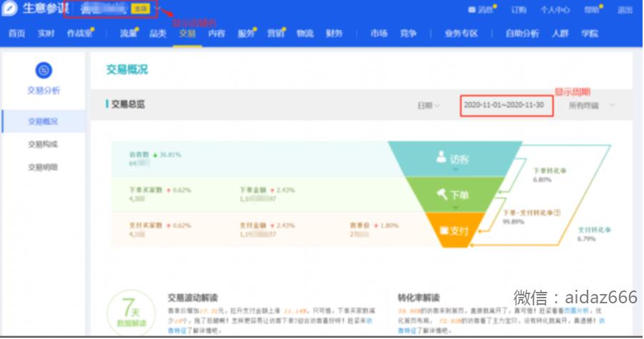Open the 学院 tab
The width and height of the screenshot is (644, 339).
(590, 34)
